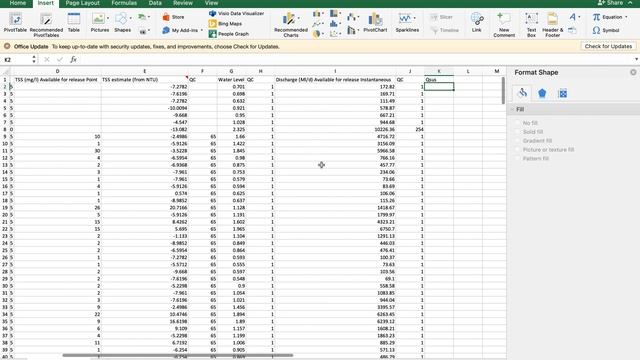This screenshot has height=360, width=640.
Task: Click the formula bar cancel X
Action: tap(47, 60)
